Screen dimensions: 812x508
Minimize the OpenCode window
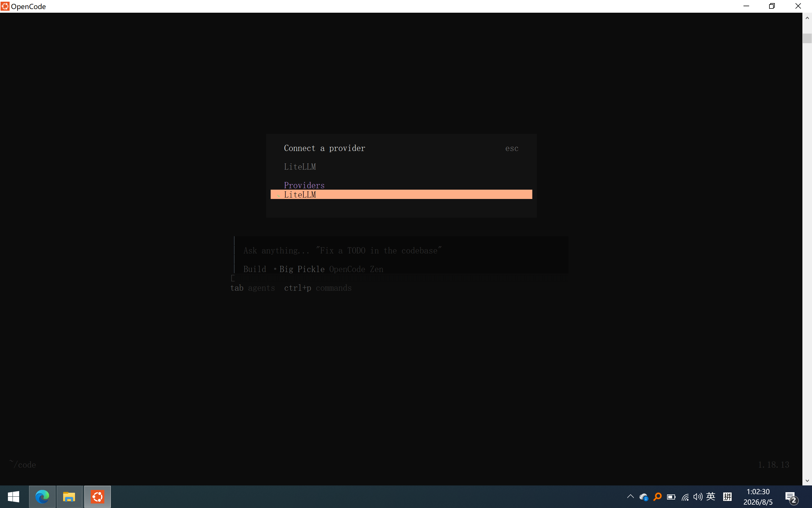click(x=746, y=6)
